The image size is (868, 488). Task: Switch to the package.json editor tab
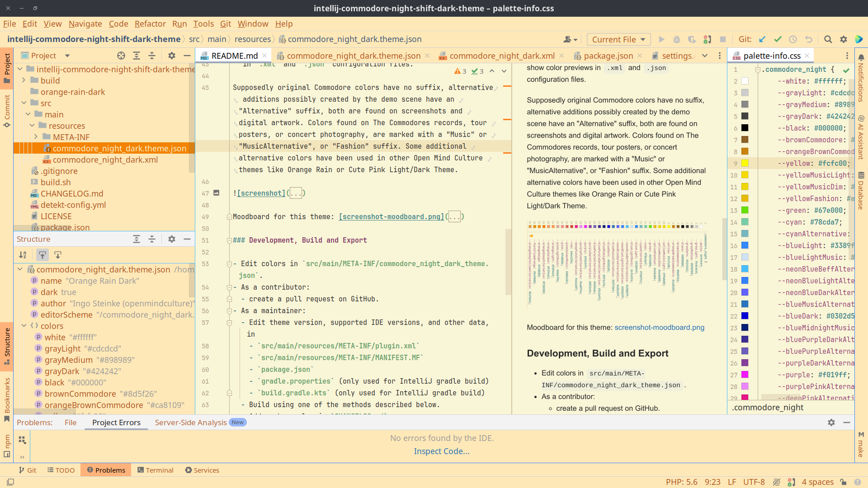tap(608, 56)
